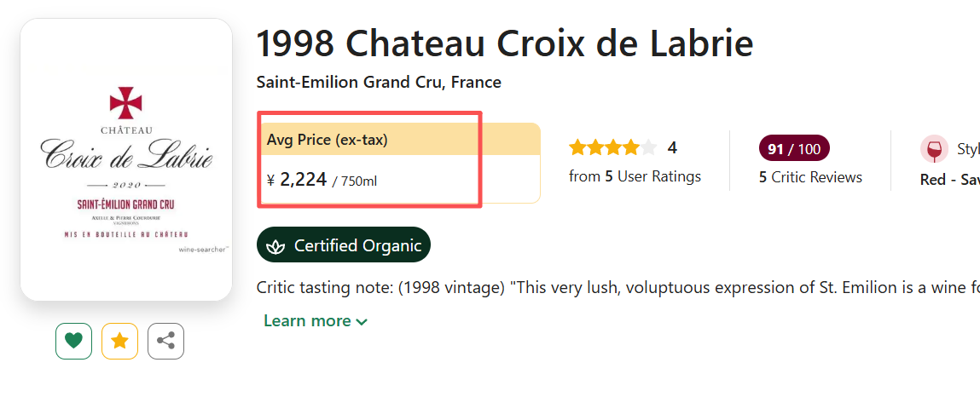Click the red wine glass style icon
Image resolution: width=980 pixels, height=397 pixels.
tap(934, 149)
